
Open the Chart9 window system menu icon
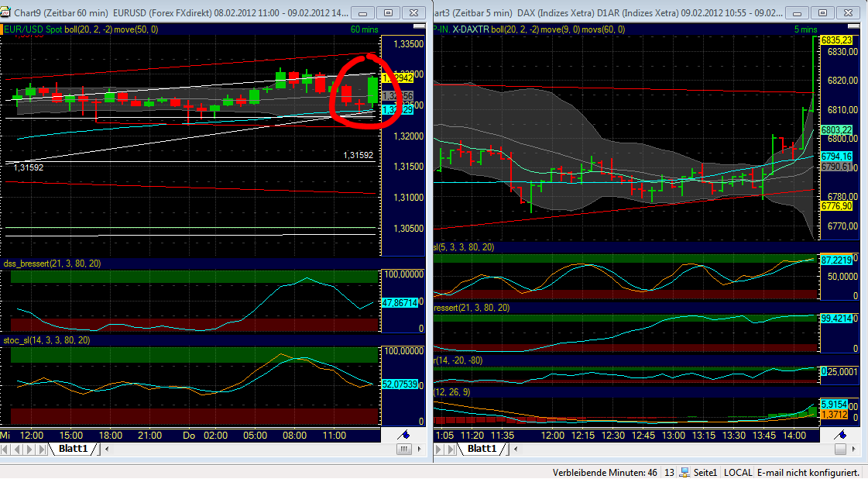point(6,12)
